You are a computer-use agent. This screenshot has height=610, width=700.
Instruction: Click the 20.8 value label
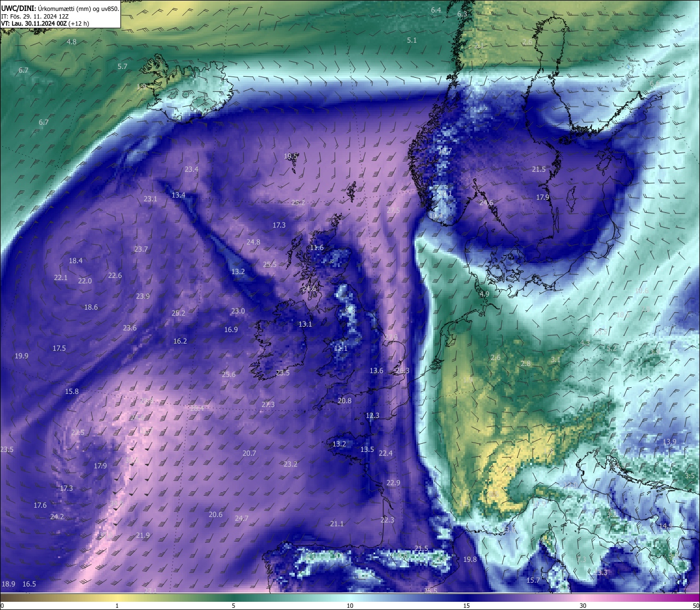345,401
